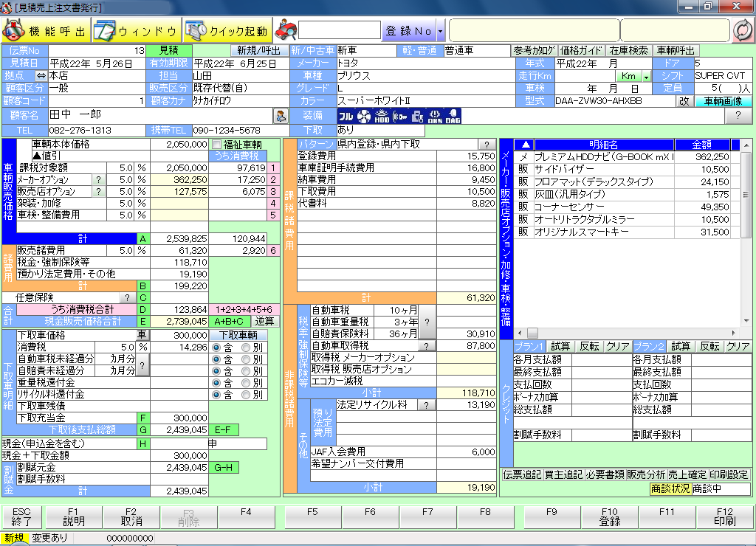Open the 必要書類 tab
Image resolution: width=756 pixels, height=546 pixels.
(605, 474)
